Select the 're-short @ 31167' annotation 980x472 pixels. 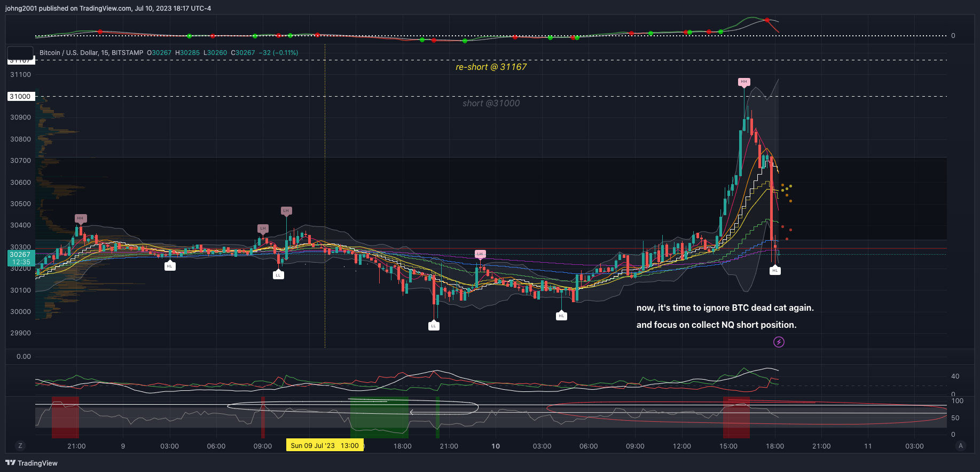tap(491, 67)
